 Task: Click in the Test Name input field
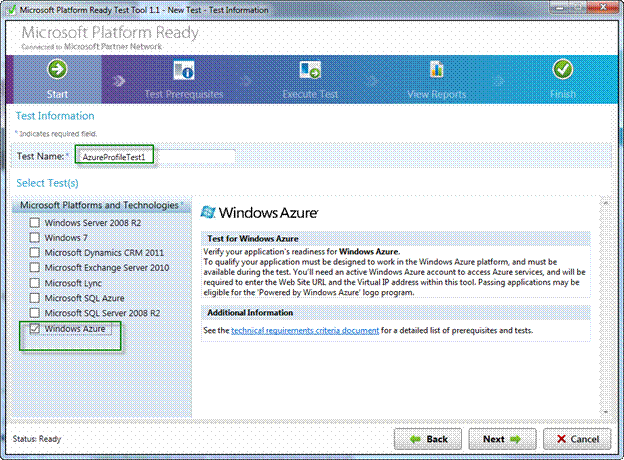pos(156,156)
